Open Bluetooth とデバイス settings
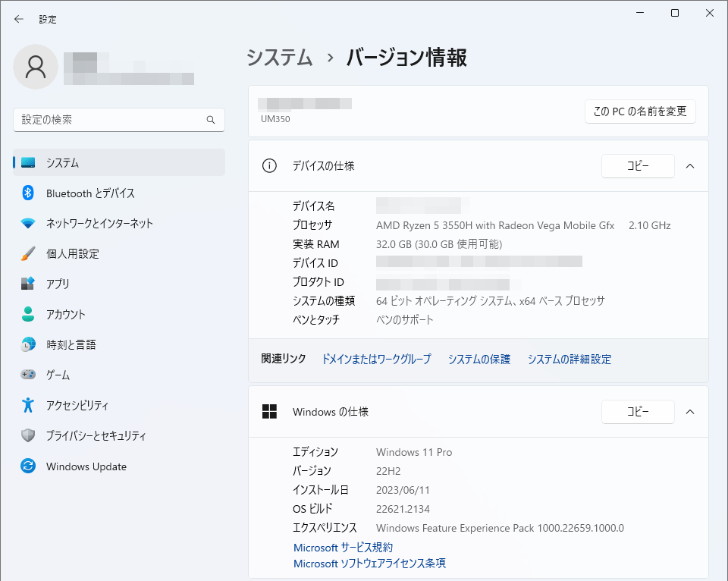The image size is (728, 581). point(119,193)
